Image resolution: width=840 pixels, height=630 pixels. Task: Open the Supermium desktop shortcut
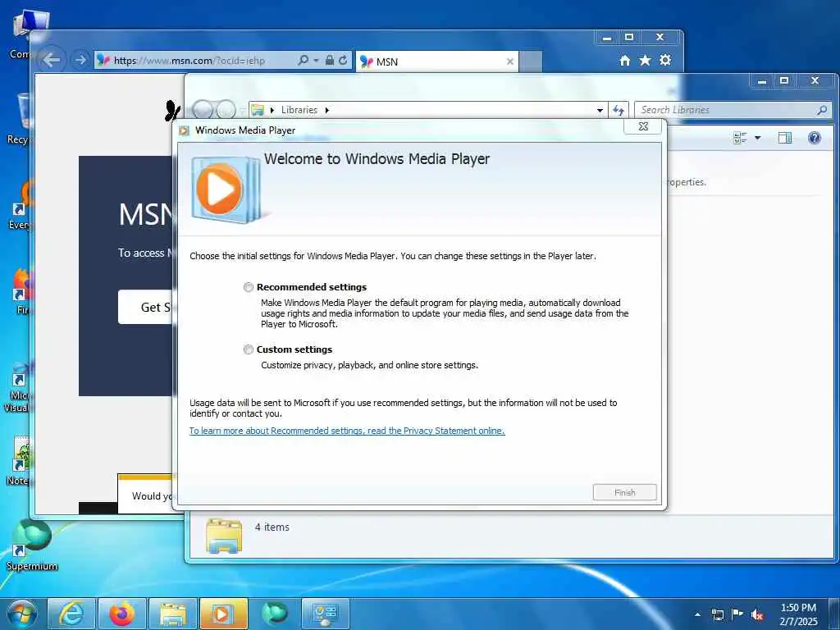(x=32, y=545)
